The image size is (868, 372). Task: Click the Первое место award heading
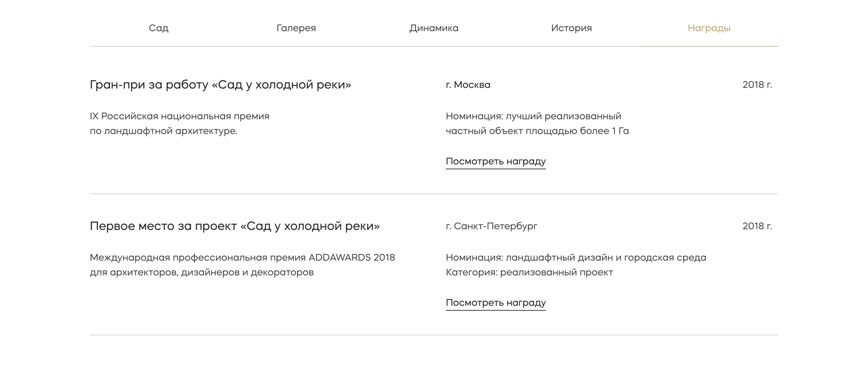point(235,226)
